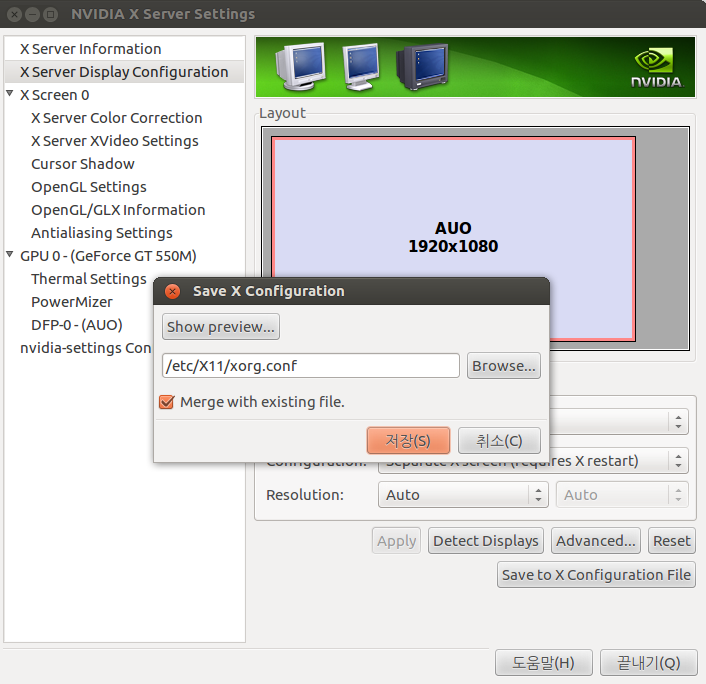Image resolution: width=706 pixels, height=684 pixels.
Task: Click the 도움말(H) help button
Action: click(543, 662)
